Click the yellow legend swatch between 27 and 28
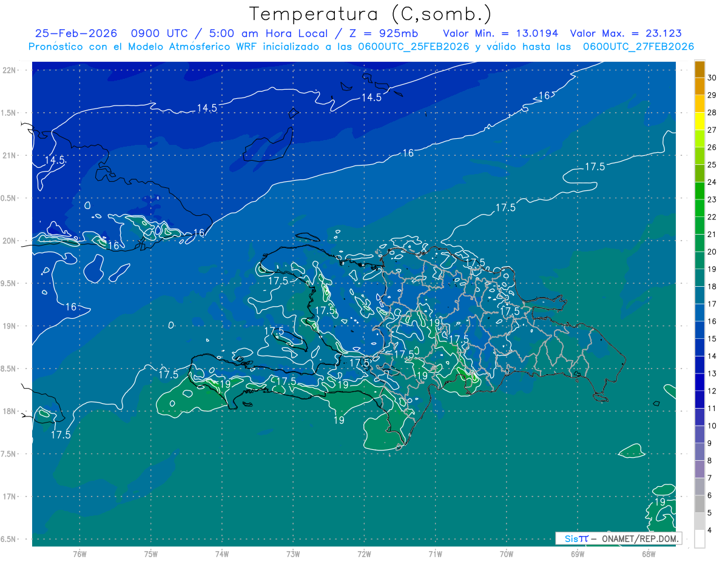The image size is (728, 562). pyautogui.click(x=699, y=121)
